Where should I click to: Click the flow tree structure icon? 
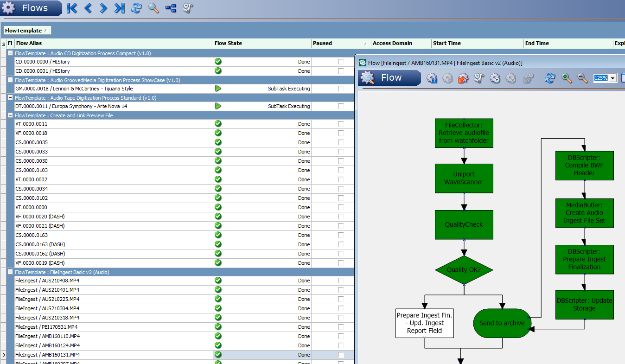[171, 8]
